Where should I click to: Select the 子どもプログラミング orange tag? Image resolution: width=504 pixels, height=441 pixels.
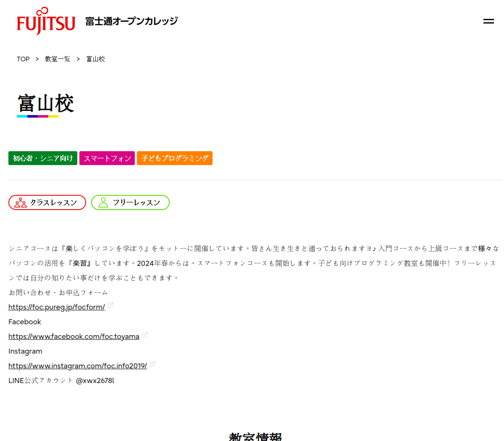point(175,158)
